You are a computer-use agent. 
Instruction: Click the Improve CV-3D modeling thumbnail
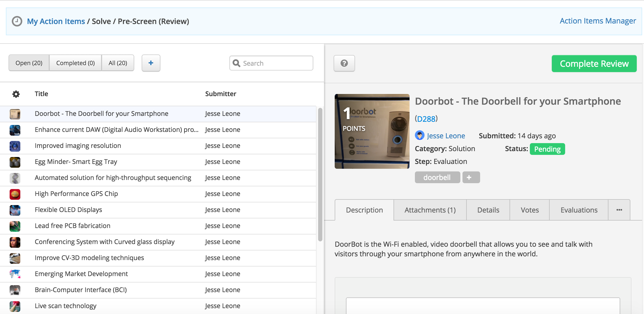[x=15, y=258]
